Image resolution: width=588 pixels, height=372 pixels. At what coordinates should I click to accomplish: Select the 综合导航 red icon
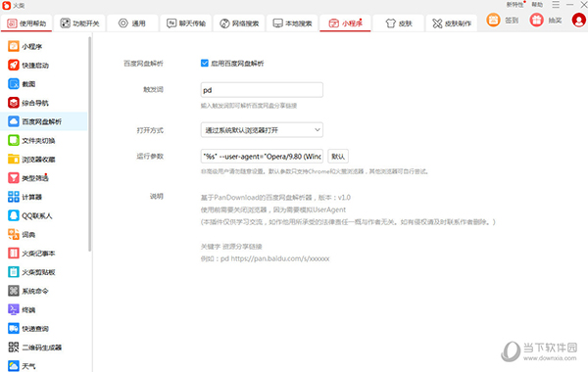(x=14, y=102)
